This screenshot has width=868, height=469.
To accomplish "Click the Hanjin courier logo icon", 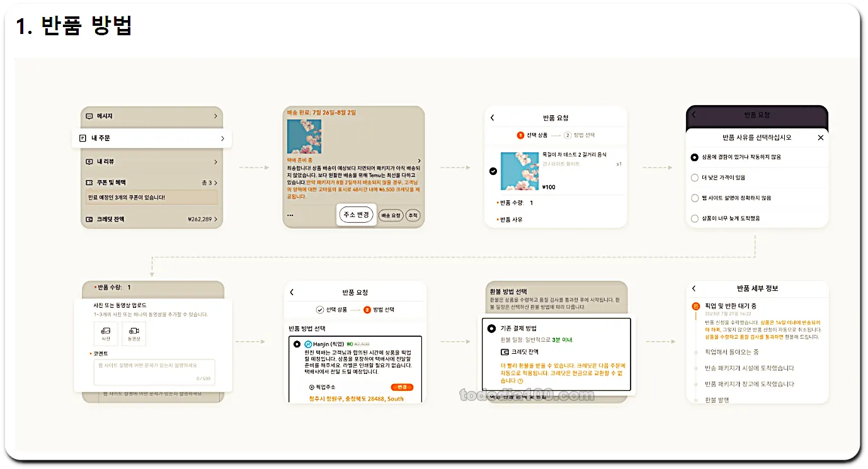I will 307,343.
